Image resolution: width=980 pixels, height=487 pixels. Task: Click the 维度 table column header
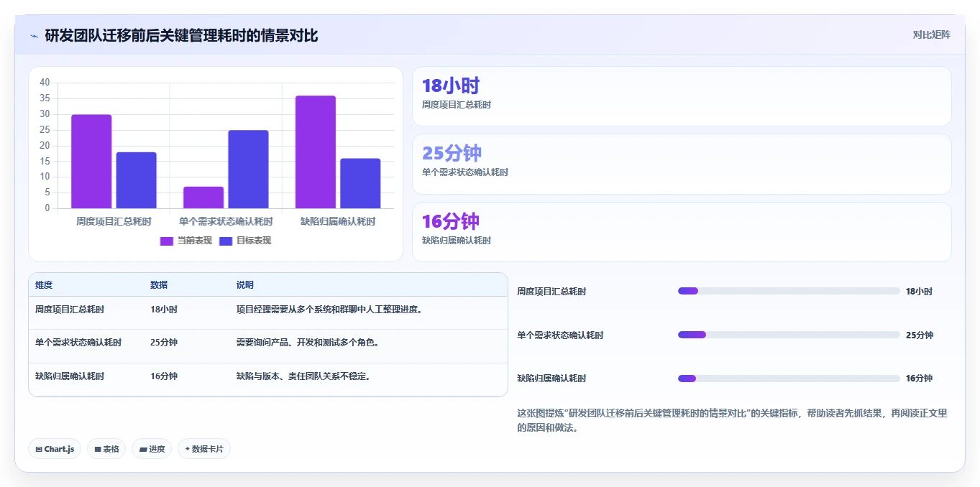click(x=44, y=285)
